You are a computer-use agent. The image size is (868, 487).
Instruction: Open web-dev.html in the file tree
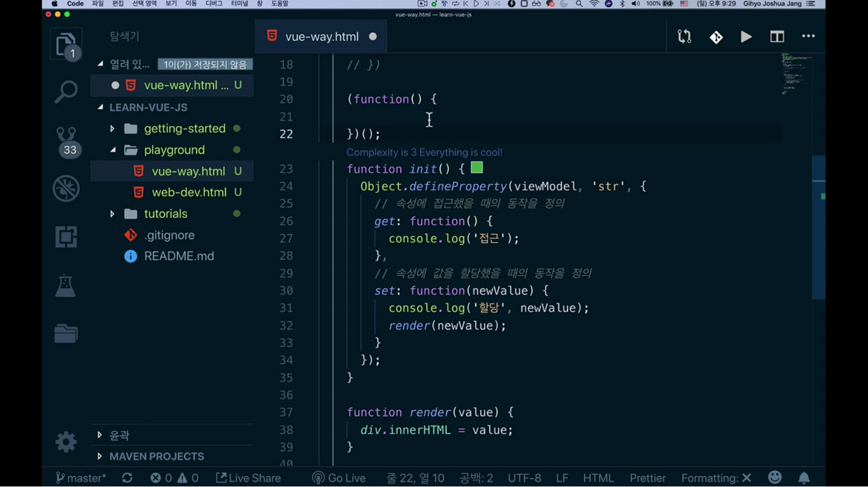coord(189,192)
